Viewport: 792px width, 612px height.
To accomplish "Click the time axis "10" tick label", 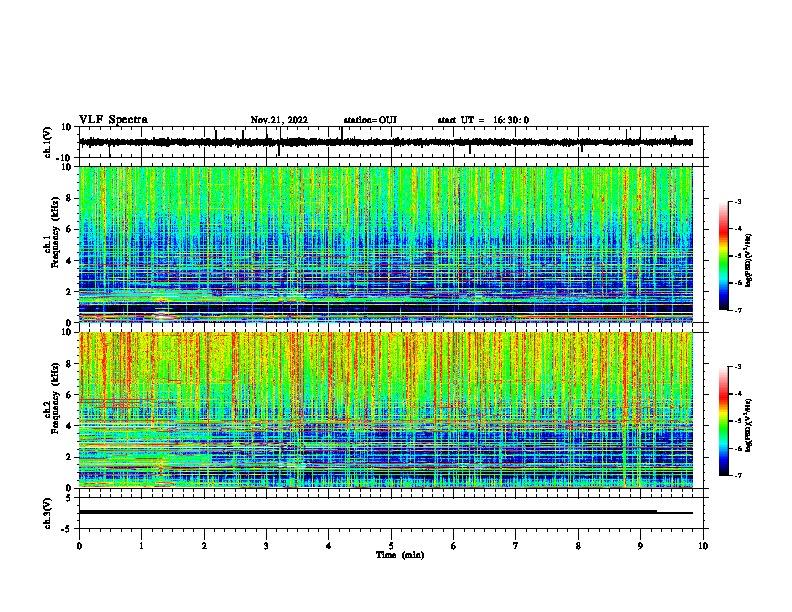I will click(x=703, y=546).
